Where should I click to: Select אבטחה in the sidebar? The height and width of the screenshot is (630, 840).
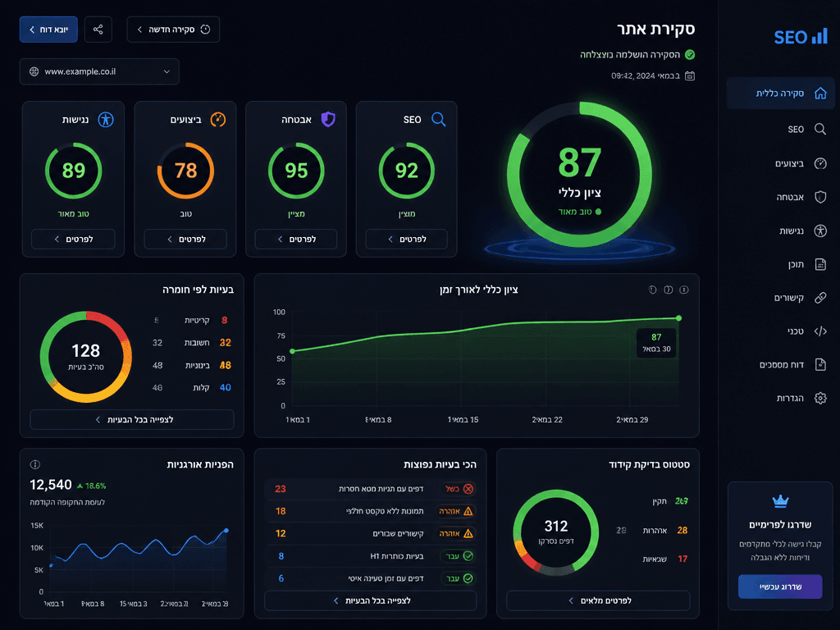pyautogui.click(x=790, y=197)
